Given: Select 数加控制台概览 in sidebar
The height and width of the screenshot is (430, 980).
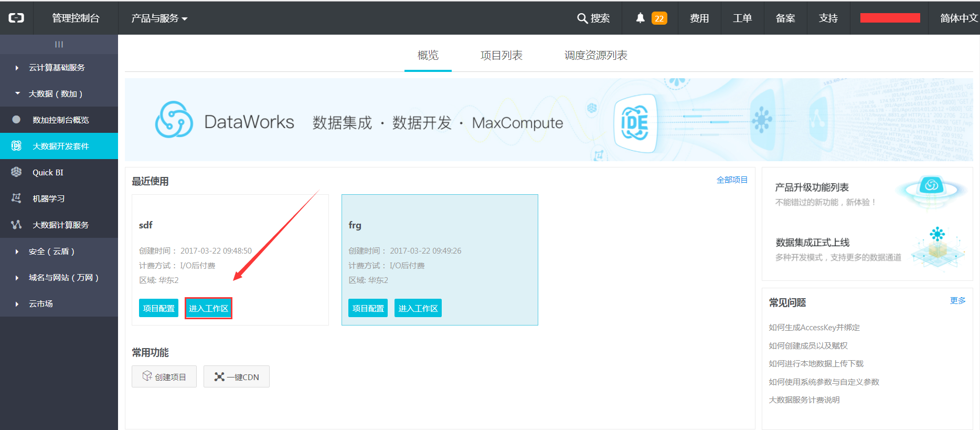Looking at the screenshot, I should [x=59, y=120].
